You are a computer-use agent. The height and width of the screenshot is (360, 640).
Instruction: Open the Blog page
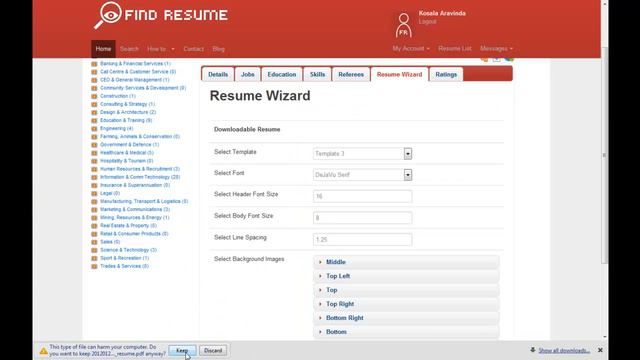pos(218,49)
